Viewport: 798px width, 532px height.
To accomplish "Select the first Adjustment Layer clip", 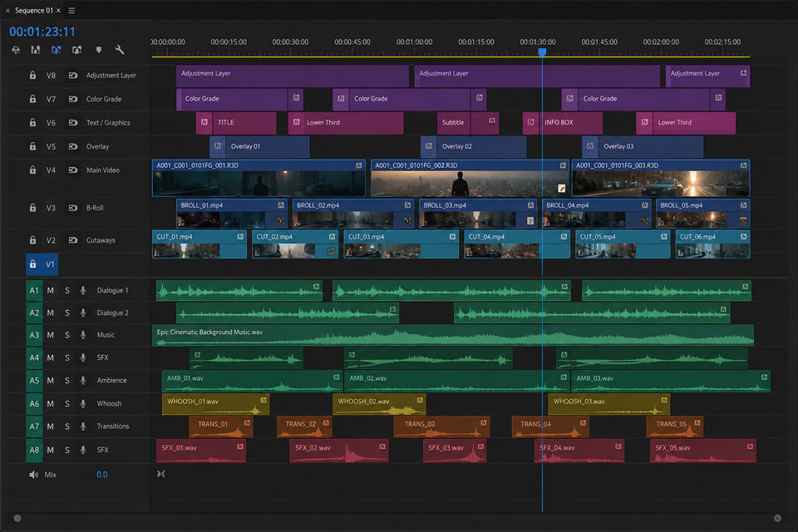I will 292,76.
